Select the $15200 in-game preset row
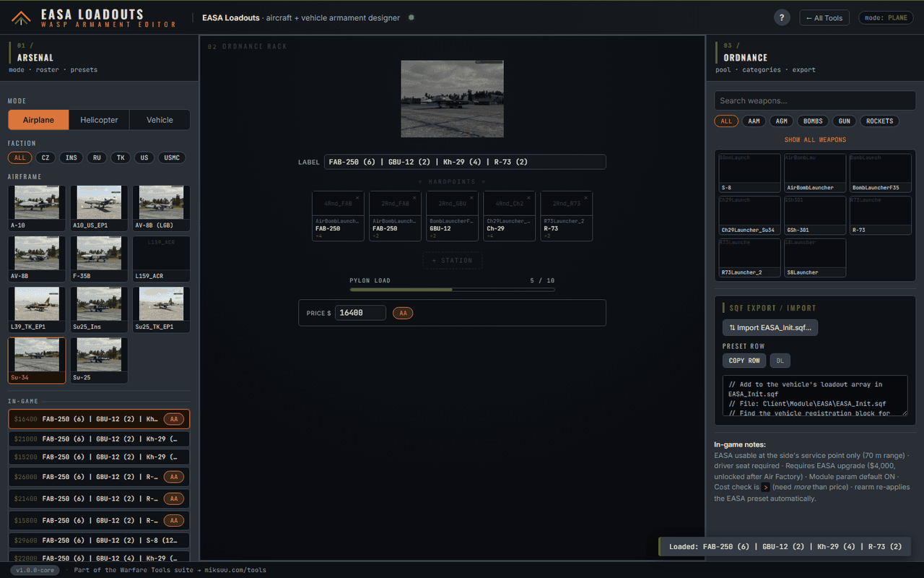This screenshot has height=578, width=924. pos(99,457)
